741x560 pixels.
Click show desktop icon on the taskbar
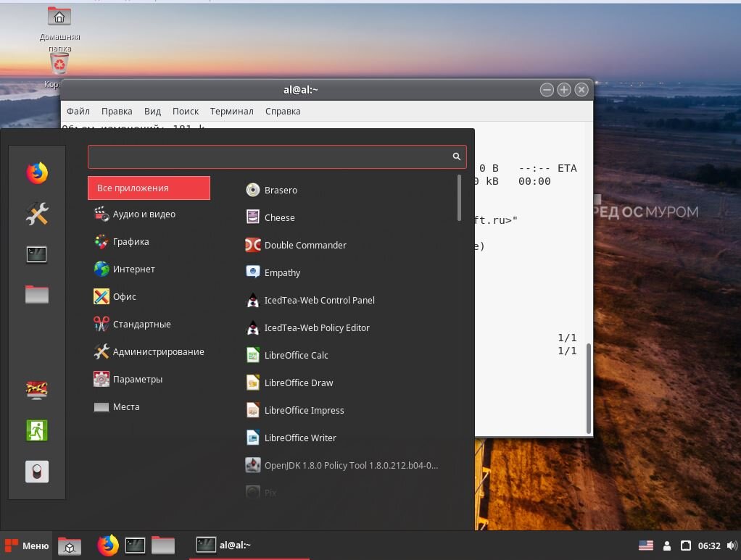click(70, 546)
